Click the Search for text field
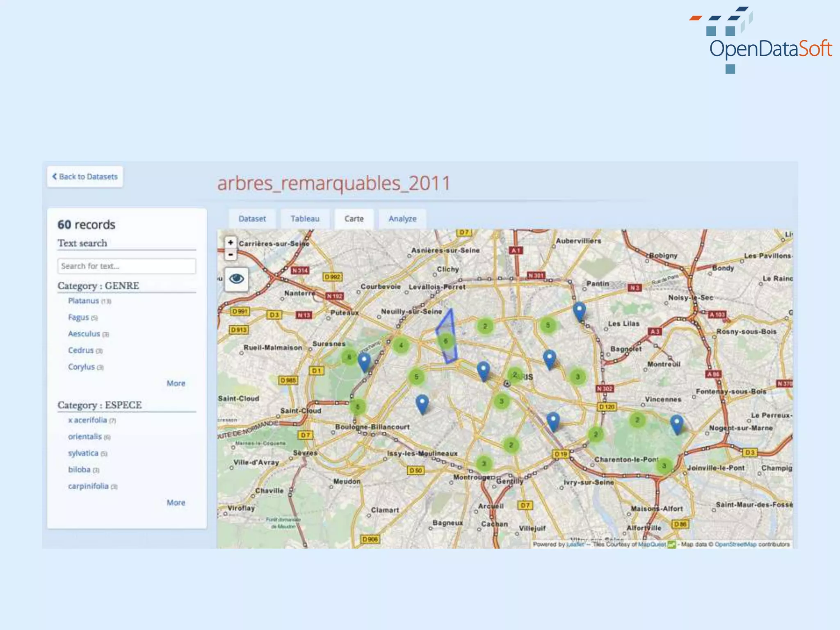This screenshot has height=630, width=840. coord(126,266)
